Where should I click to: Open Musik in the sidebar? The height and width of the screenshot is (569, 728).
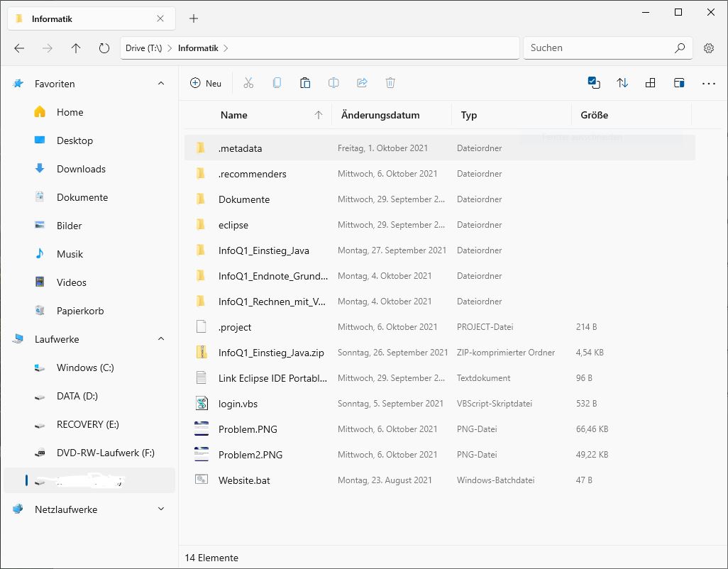[x=89, y=254]
